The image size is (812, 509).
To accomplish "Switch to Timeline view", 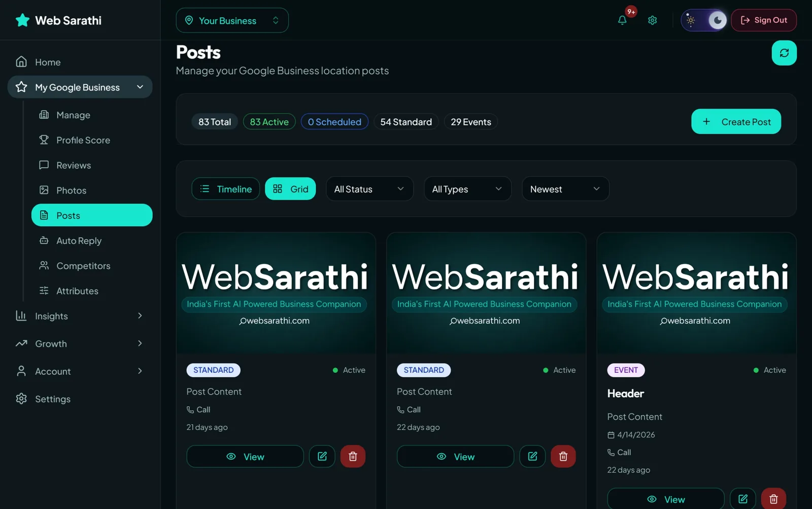I will click(x=226, y=189).
